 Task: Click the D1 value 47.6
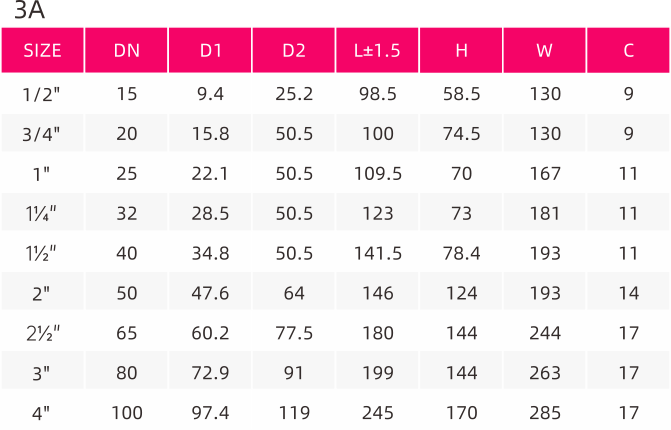(210, 294)
